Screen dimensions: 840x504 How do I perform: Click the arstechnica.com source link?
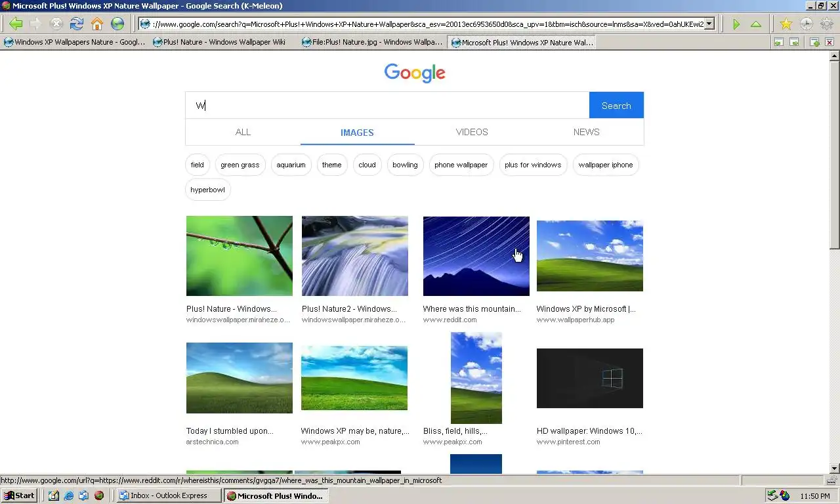[213, 442]
